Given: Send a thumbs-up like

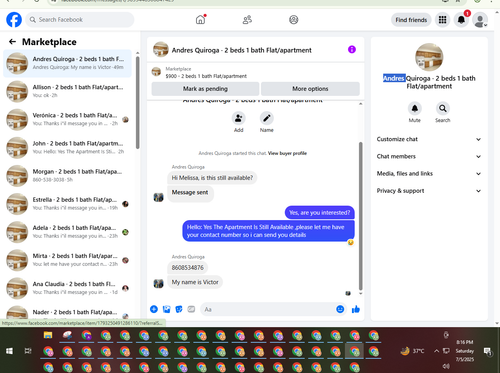Looking at the screenshot, I should 356,309.
